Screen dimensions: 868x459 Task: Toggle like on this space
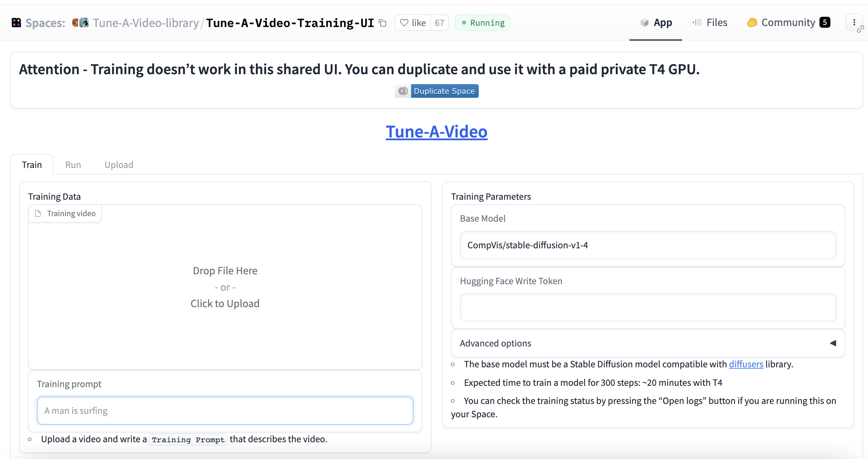click(412, 23)
